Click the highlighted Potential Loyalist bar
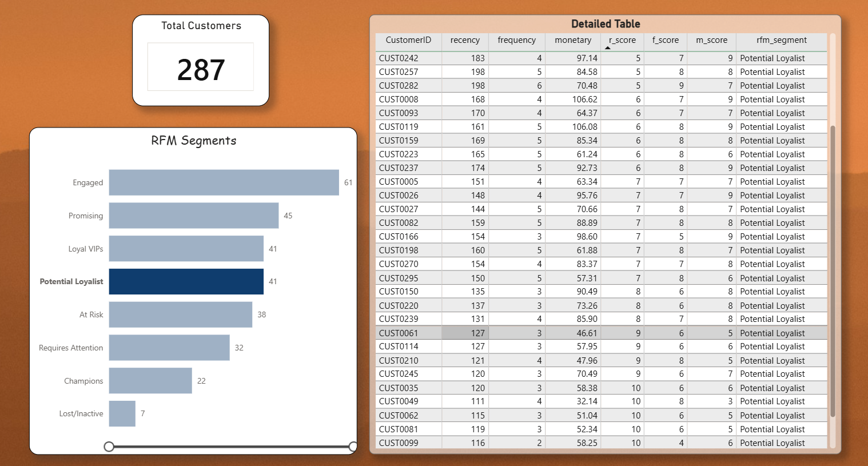Image resolution: width=868 pixels, height=466 pixels. point(186,281)
